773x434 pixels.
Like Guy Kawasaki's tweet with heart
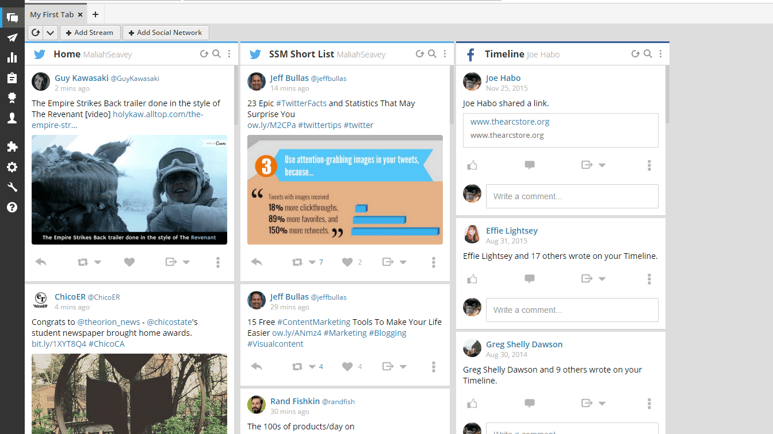[x=129, y=262]
